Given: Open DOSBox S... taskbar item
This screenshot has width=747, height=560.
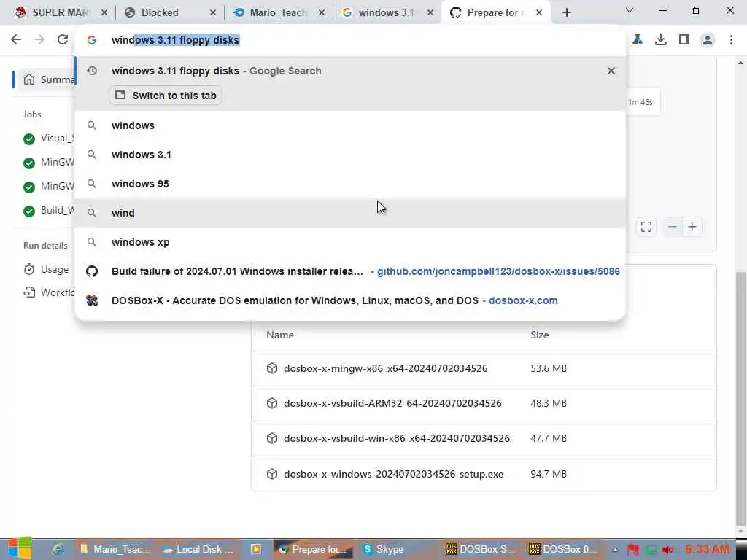Looking at the screenshot, I should [480, 549].
